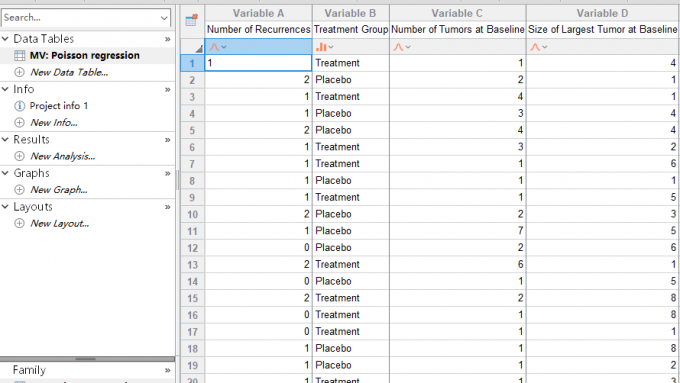680x383 pixels.
Task: Click the Family panel heading
Action: (29, 370)
